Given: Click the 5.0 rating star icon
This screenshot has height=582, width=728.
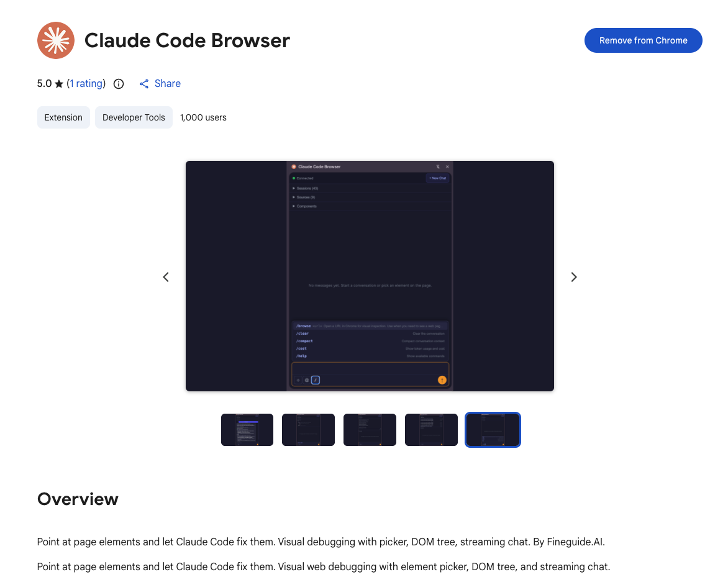Looking at the screenshot, I should [58, 84].
